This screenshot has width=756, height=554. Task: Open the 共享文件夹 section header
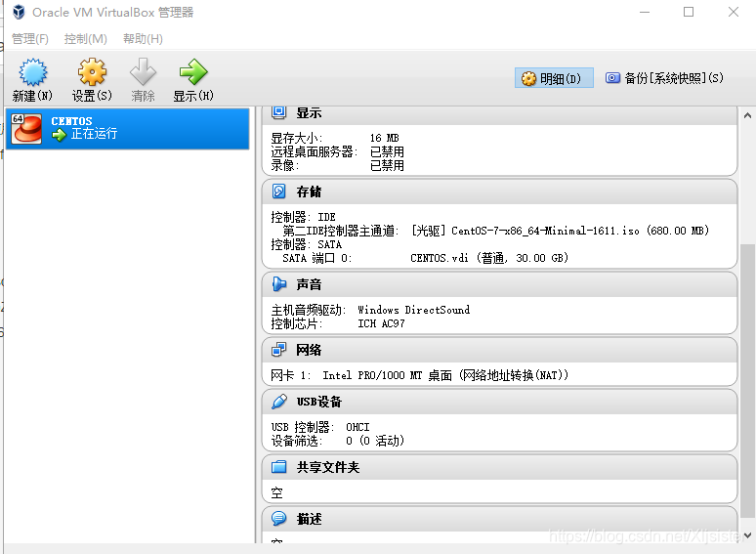click(x=499, y=467)
